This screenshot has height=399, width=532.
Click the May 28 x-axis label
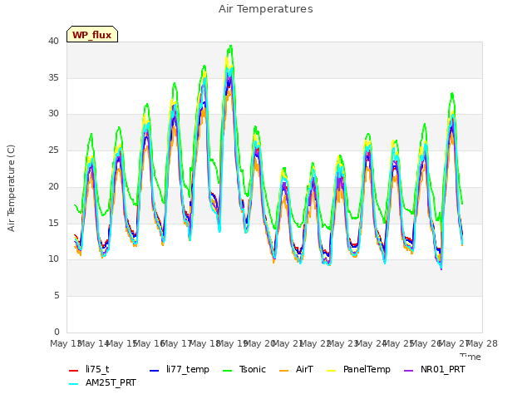482,343
